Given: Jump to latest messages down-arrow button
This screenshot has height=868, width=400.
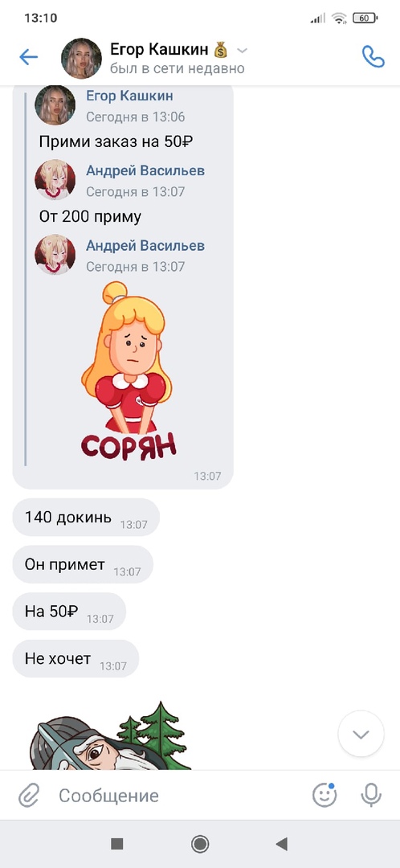Looking at the screenshot, I should (361, 734).
